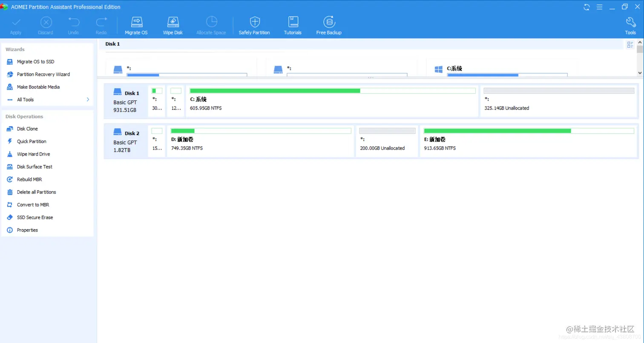Open the Tools wrench icon
The image size is (644, 343).
[x=630, y=22]
